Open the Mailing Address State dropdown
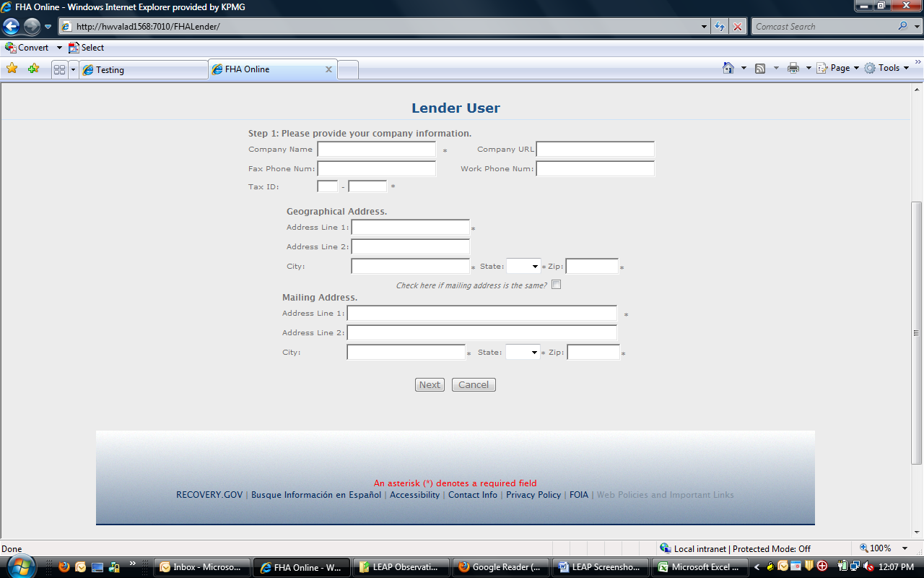 pos(523,353)
